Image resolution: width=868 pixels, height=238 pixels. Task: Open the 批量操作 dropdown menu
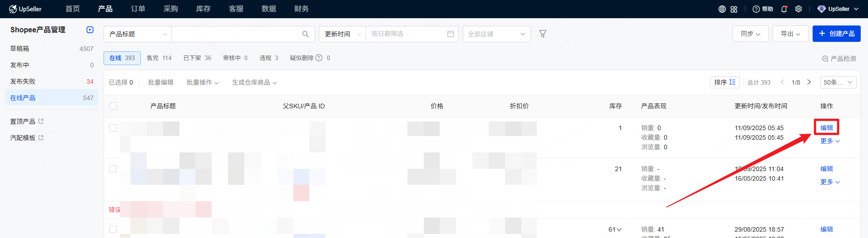203,82
